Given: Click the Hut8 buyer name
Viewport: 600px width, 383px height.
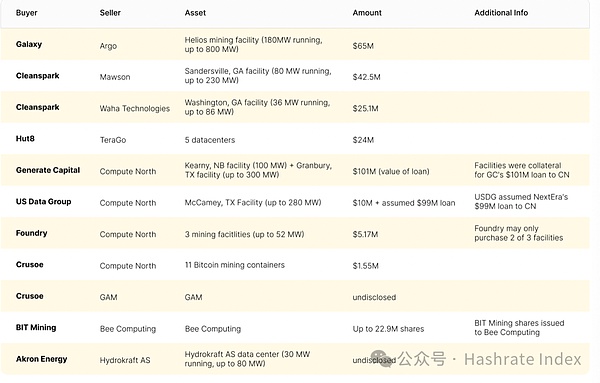Looking at the screenshot, I should coord(25,139).
